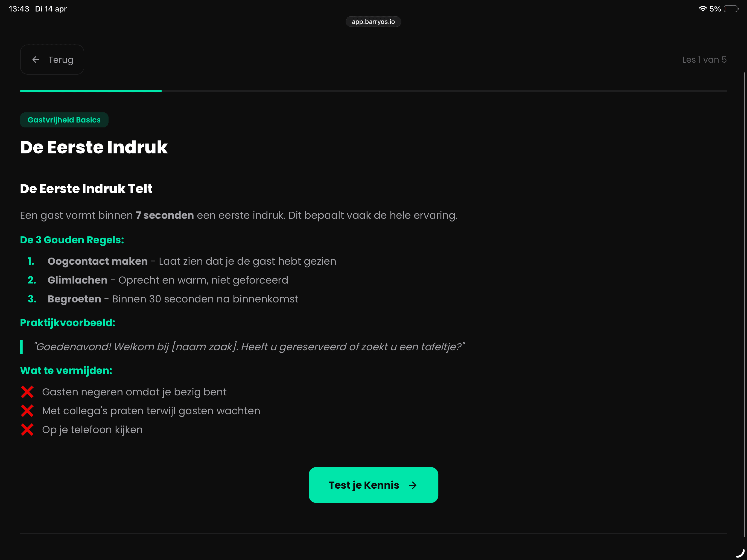The height and width of the screenshot is (560, 747).
Task: Click the red X beside 'Met collega's praten'
Action: pyautogui.click(x=27, y=411)
